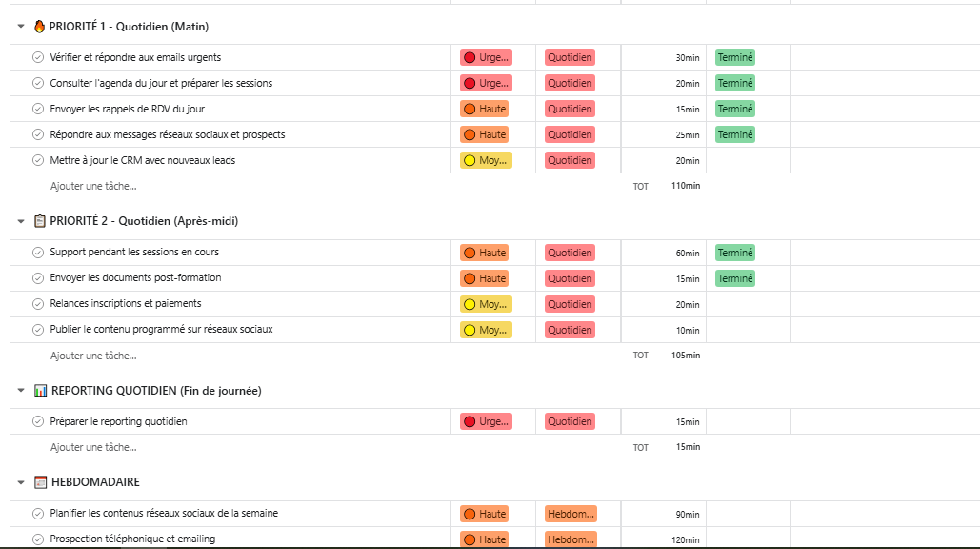Viewport: 980px width, 549px height.
Task: Add a task under REPORTING QUOTIDIEN
Action: [x=93, y=447]
